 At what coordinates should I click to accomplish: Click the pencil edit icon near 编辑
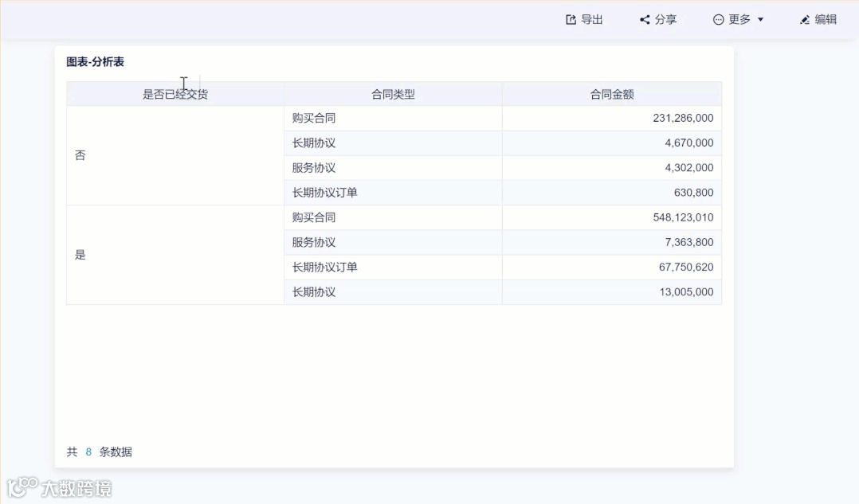tap(803, 19)
